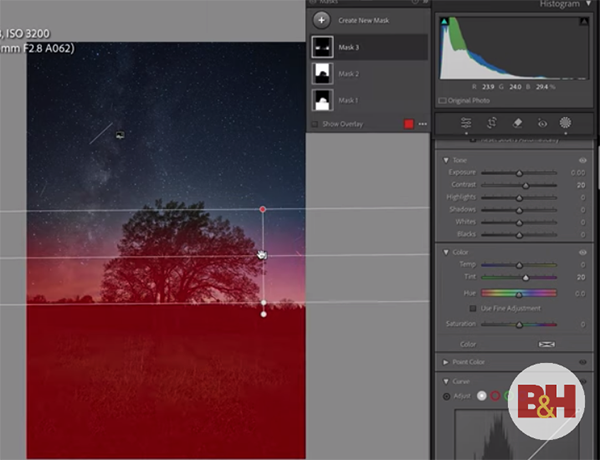Toggle the highlight clipping indicator in histogram
Screen dimensions: 600x460
[x=584, y=22]
